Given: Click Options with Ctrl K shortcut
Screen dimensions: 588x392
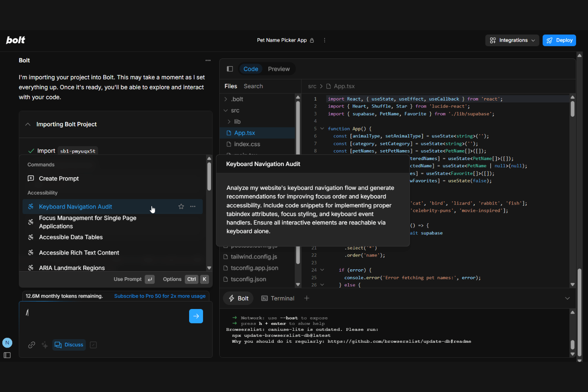Looking at the screenshot, I should tap(186, 279).
